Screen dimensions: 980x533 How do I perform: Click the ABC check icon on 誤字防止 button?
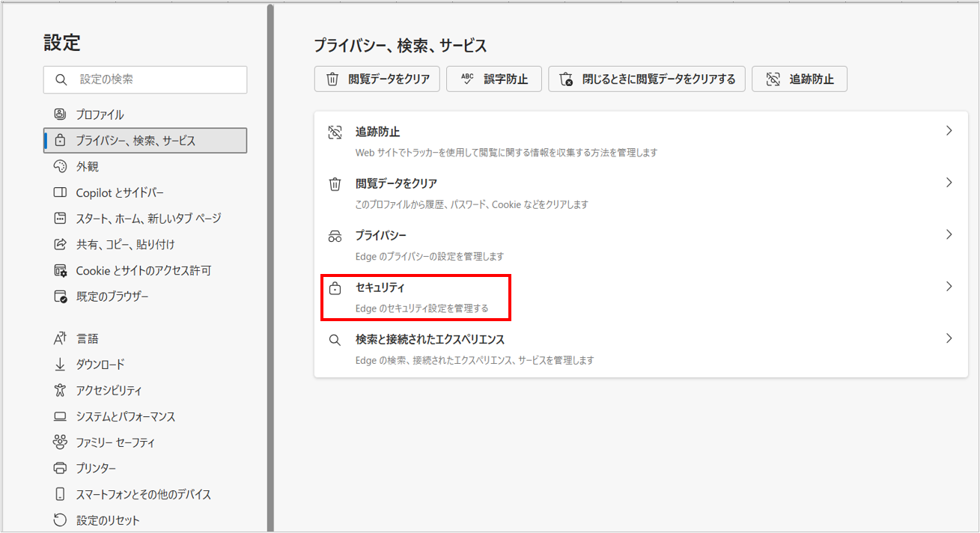click(467, 79)
